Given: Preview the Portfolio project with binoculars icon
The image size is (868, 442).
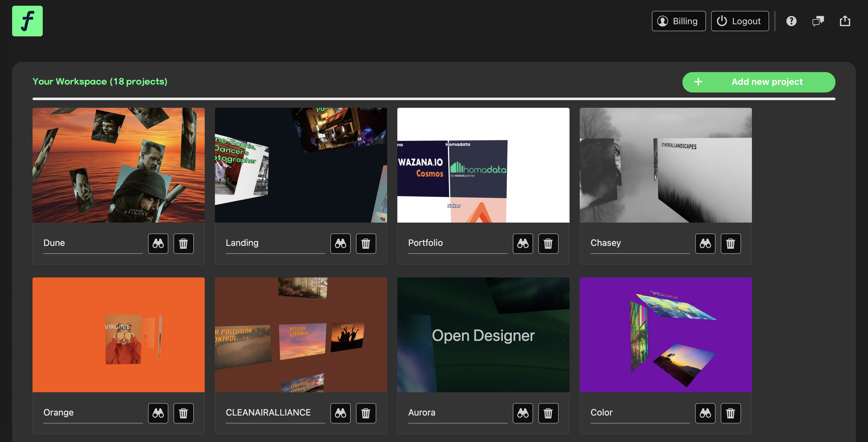Looking at the screenshot, I should [523, 243].
